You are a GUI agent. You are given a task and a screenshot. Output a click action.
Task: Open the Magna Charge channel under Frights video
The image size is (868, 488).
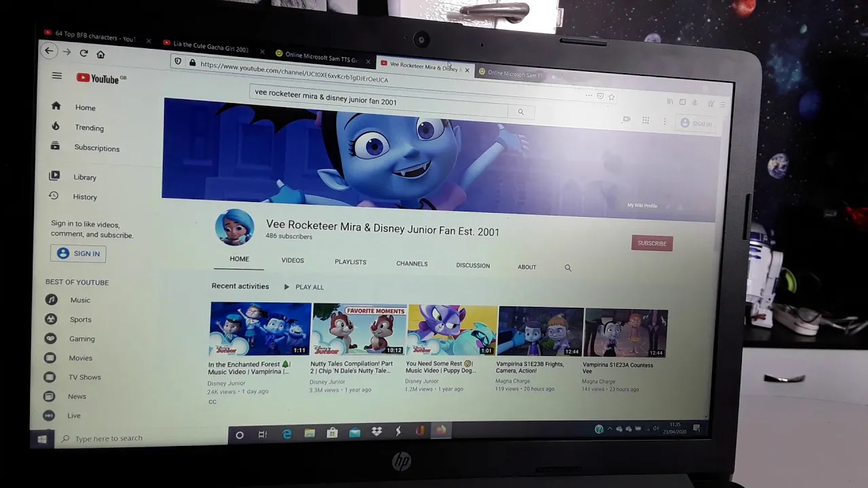(x=513, y=381)
